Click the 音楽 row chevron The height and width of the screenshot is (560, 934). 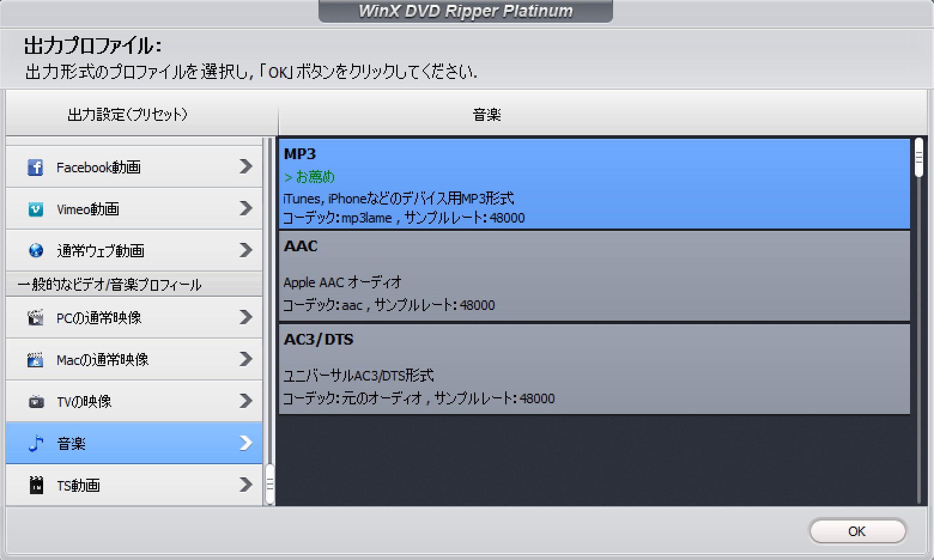tap(245, 443)
